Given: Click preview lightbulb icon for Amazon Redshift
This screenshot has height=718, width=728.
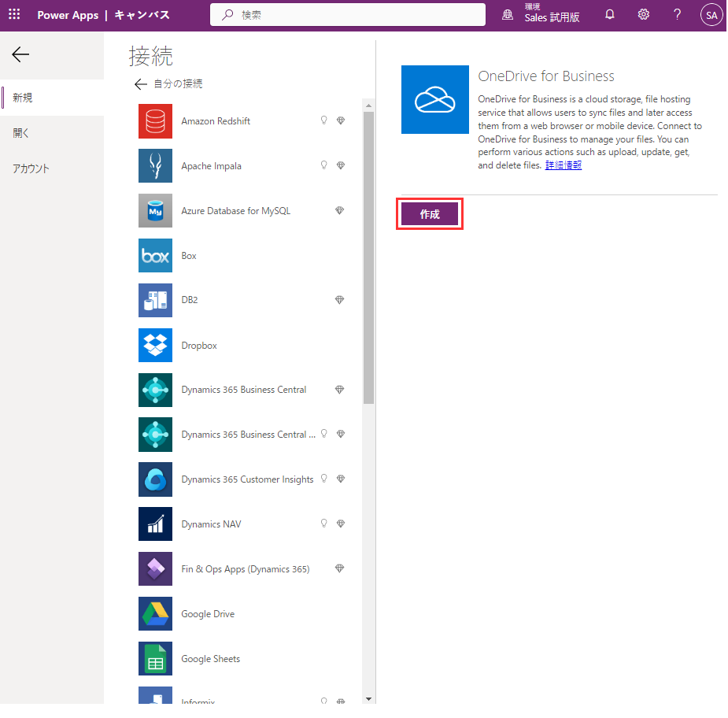Looking at the screenshot, I should point(324,120).
